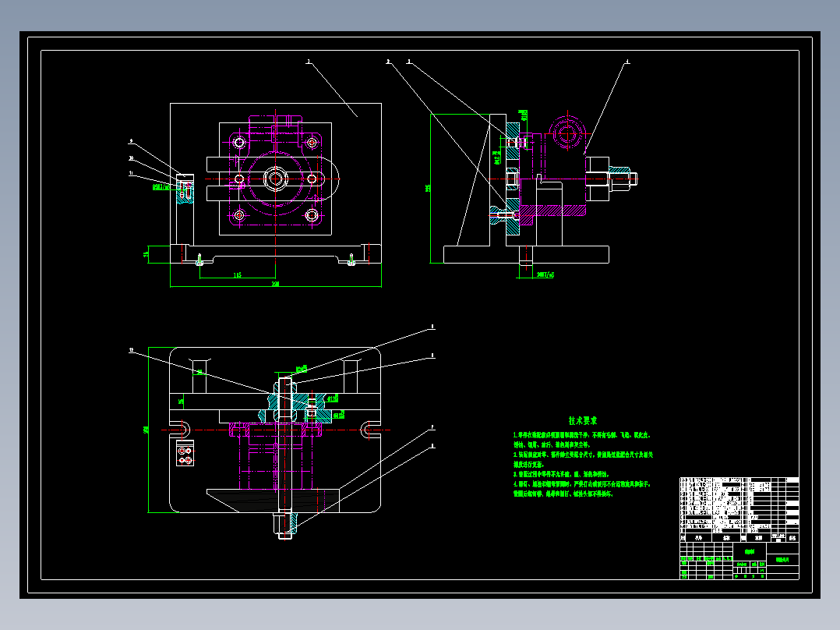Viewport: 840px width, 630px height.
Task: Select part callout number 10 on the front view
Action: tap(131, 158)
